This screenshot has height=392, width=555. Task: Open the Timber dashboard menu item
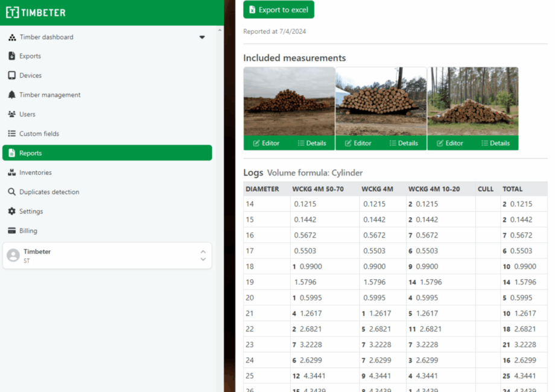(x=46, y=37)
